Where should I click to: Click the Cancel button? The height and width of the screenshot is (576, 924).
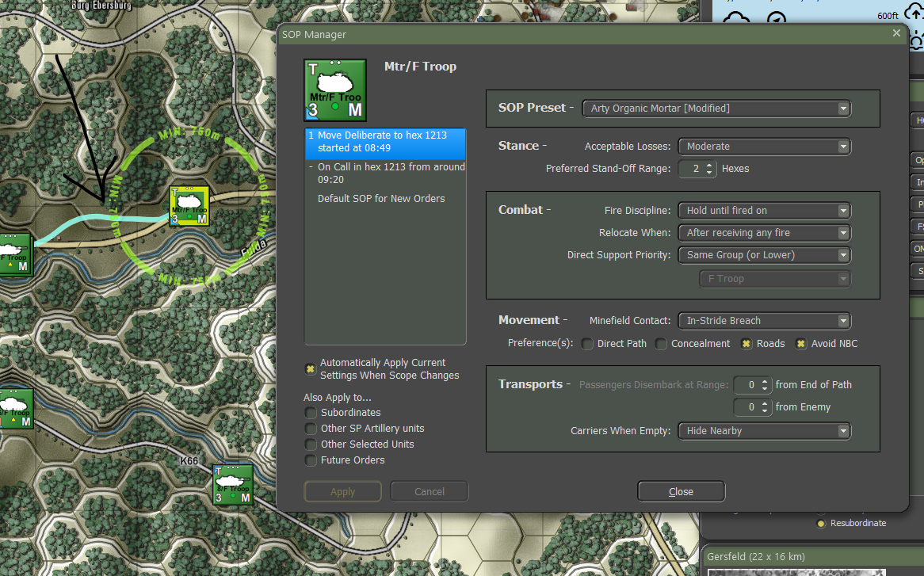[x=429, y=491]
